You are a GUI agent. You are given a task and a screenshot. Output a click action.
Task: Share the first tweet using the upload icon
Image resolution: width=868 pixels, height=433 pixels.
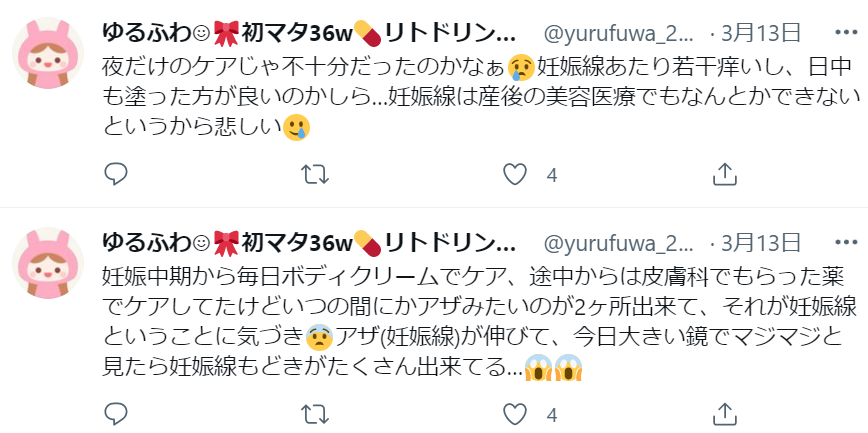pyautogui.click(x=725, y=174)
